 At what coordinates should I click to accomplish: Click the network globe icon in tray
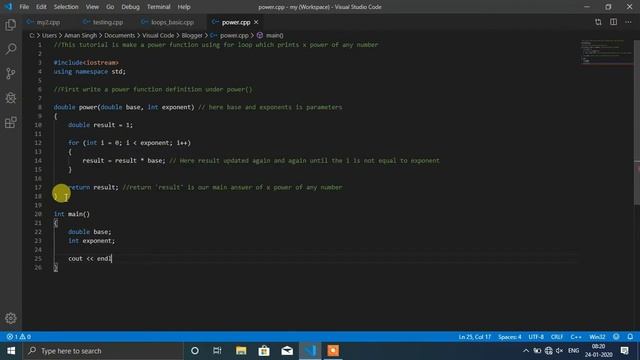[x=549, y=351]
